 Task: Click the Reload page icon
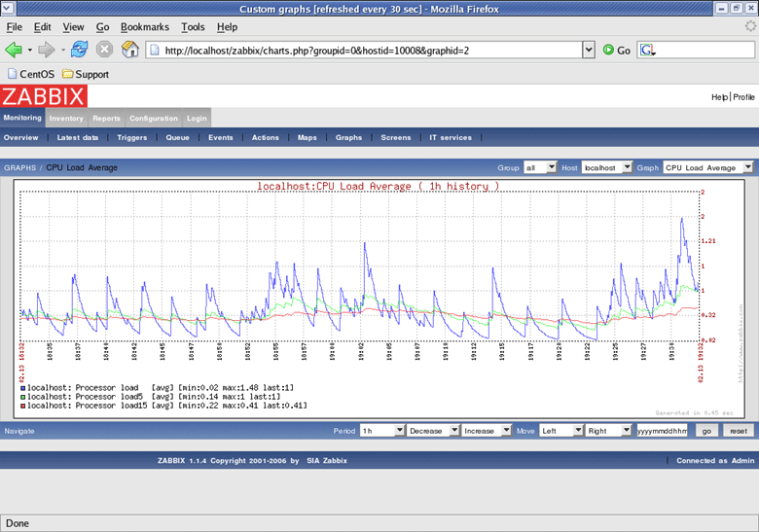click(x=79, y=50)
